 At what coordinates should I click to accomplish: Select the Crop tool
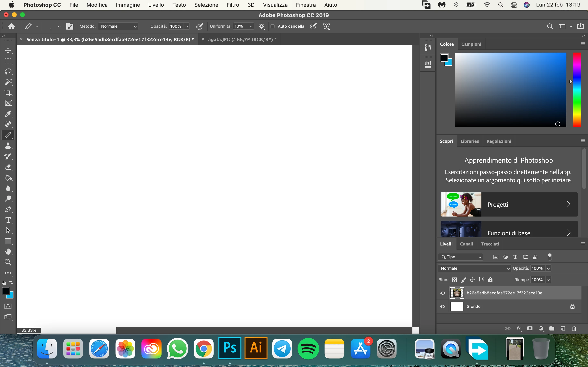[8, 93]
